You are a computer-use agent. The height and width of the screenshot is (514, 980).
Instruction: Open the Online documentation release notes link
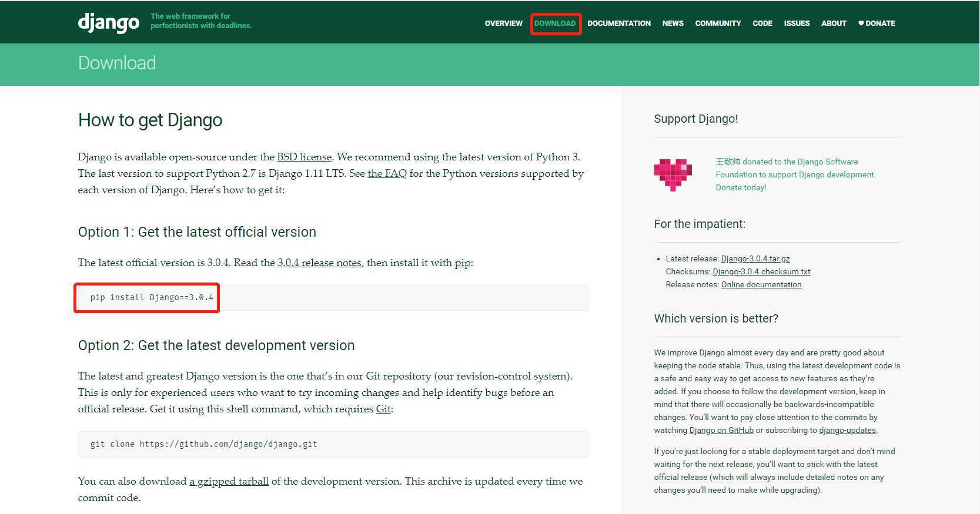(761, 284)
